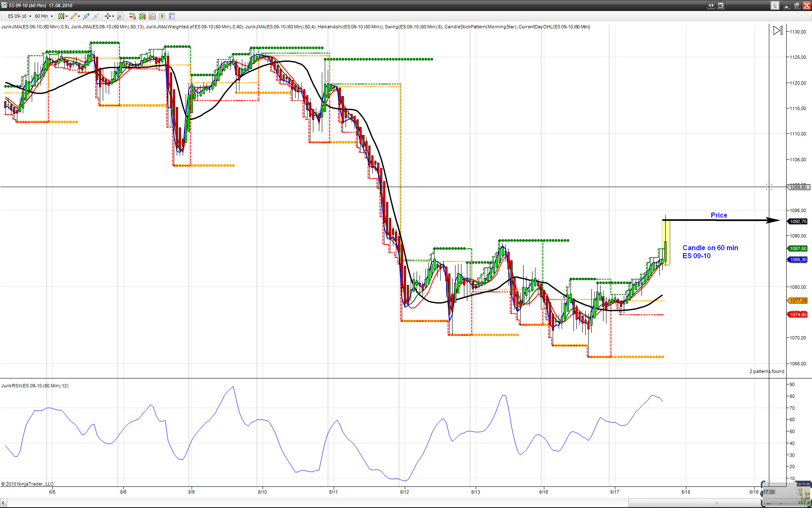Toggle the L link button in title bar
This screenshot has width=812, height=508.
(774, 6)
